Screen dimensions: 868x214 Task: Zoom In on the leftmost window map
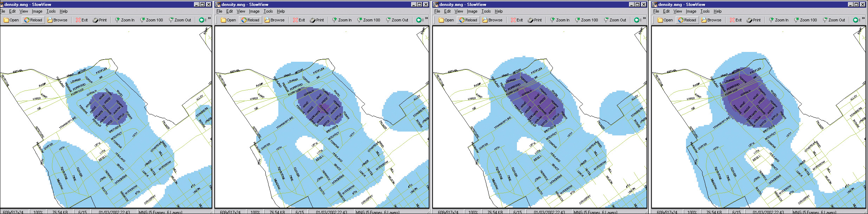tap(125, 20)
